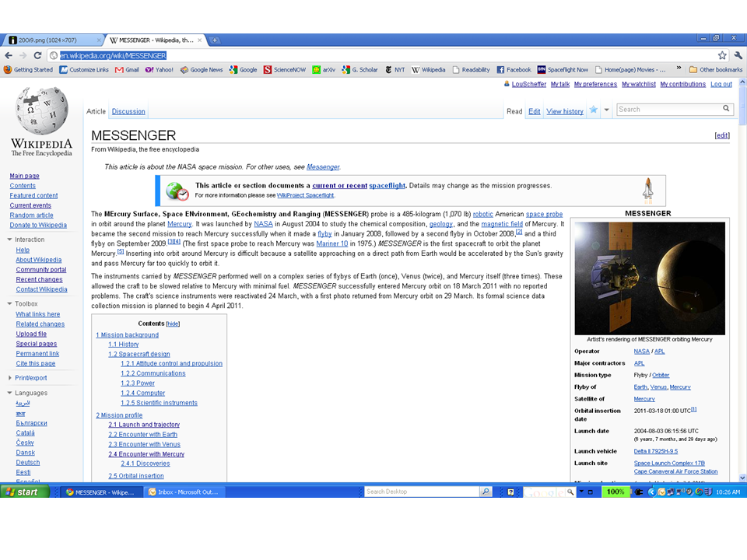This screenshot has height=560, width=747.
Task: Open the Home(page) Movies bookmark
Action: tap(630, 69)
